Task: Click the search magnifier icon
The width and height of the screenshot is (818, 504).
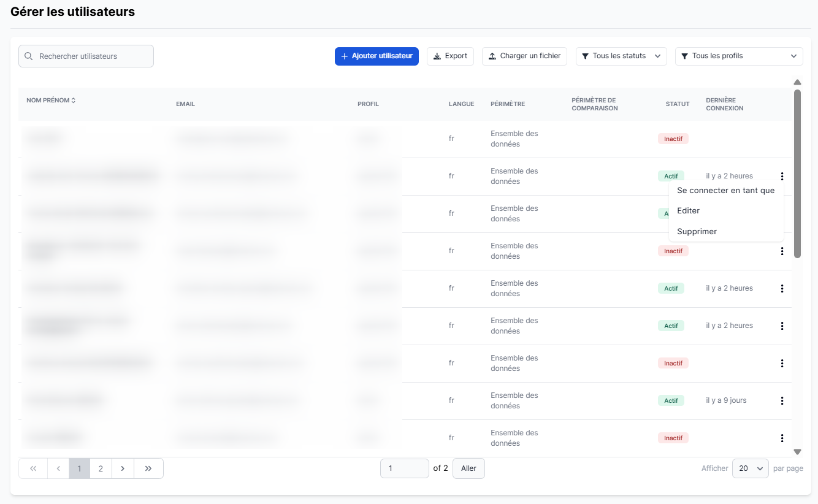Action: click(29, 56)
